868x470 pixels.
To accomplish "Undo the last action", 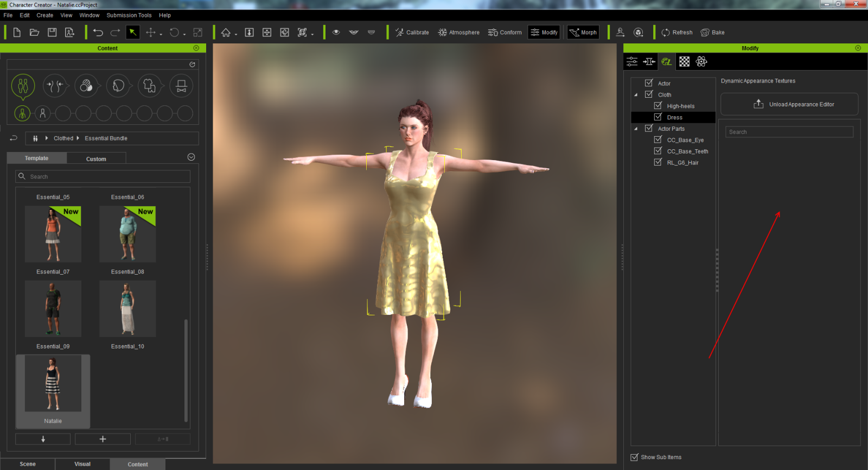I will (98, 33).
